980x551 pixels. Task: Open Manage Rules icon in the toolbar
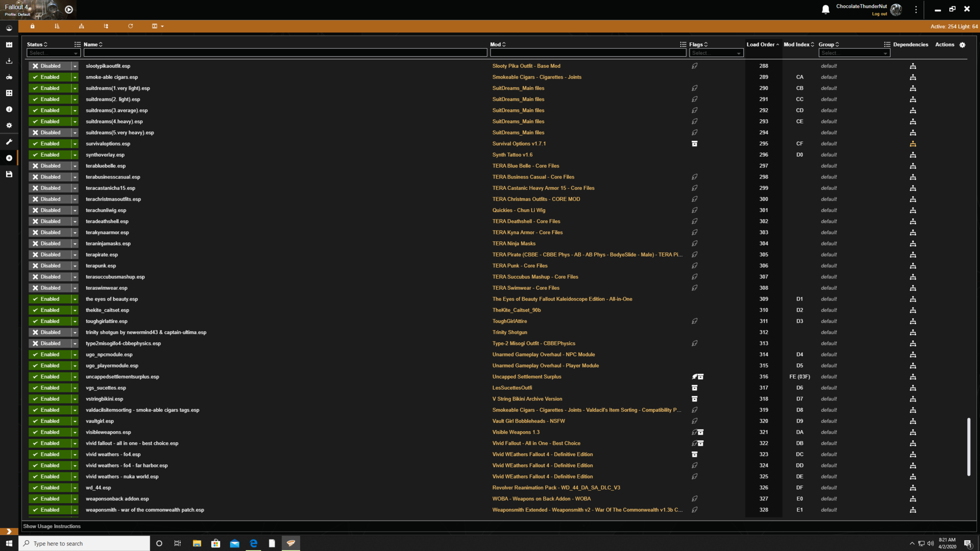click(82, 26)
